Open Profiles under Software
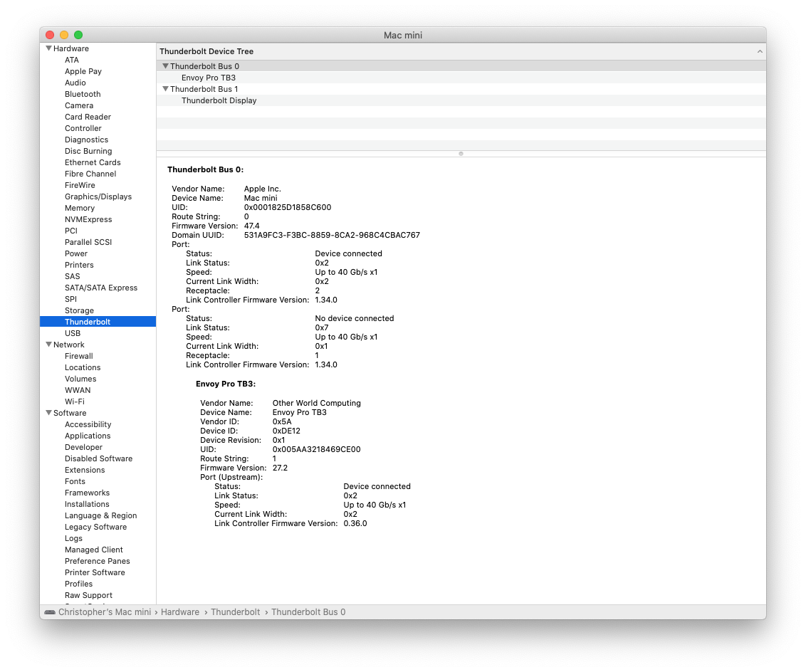Viewport: 806px width, 672px height. (78, 584)
